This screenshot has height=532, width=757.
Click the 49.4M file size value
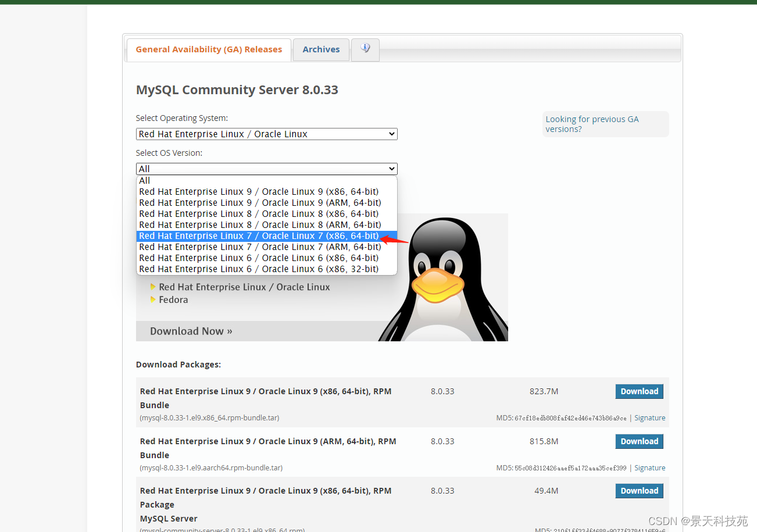click(x=546, y=491)
